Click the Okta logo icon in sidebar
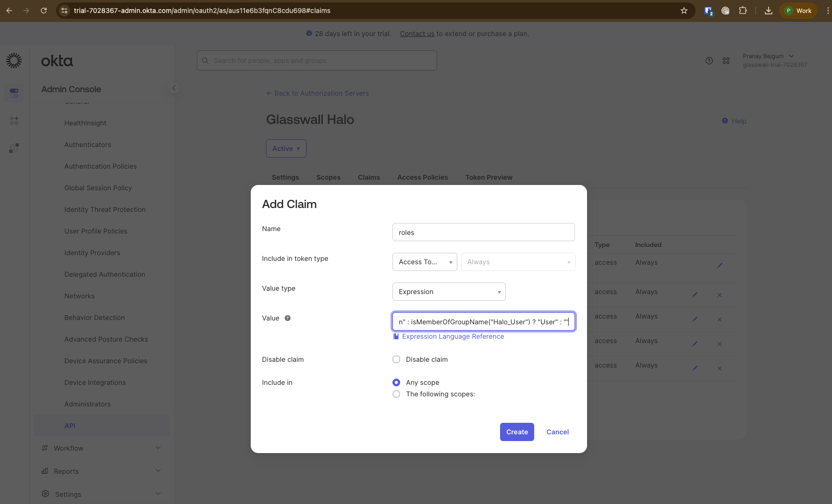 (13, 61)
